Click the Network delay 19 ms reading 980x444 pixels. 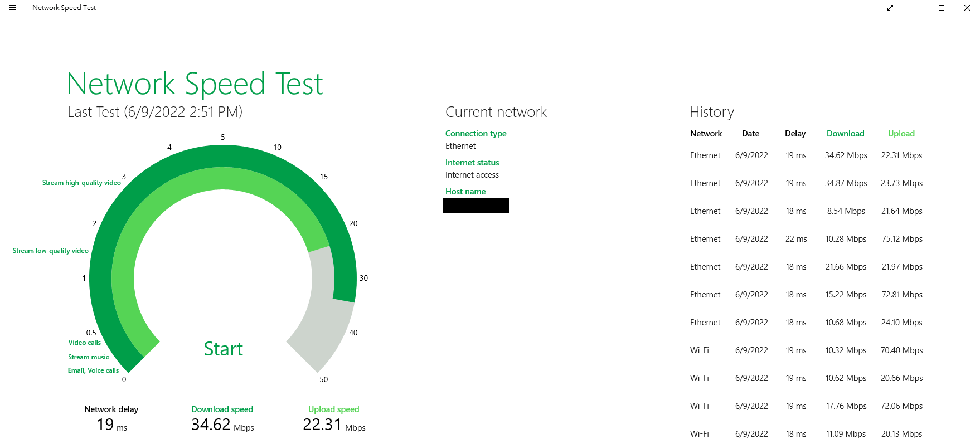pyautogui.click(x=111, y=425)
